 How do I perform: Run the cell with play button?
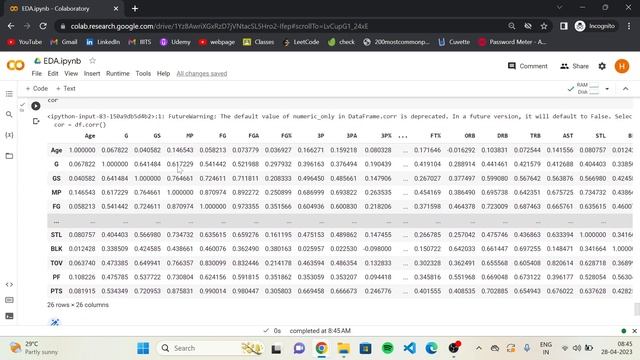[x=36, y=106]
